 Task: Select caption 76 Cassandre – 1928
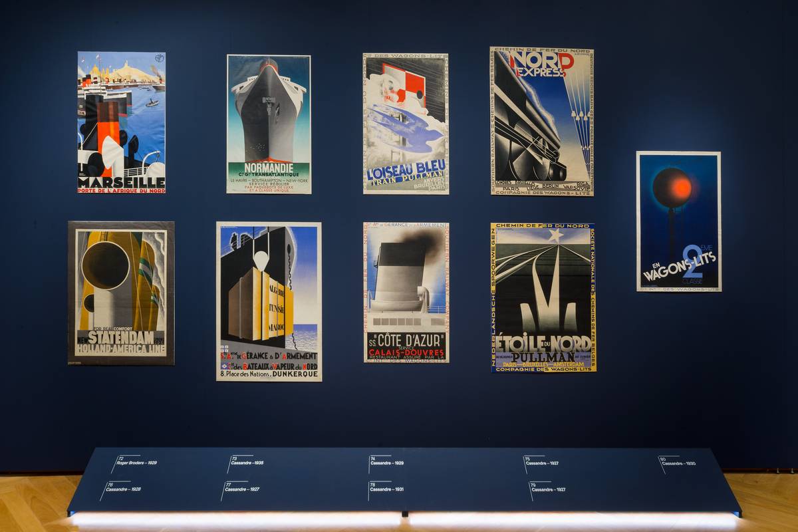tap(124, 489)
